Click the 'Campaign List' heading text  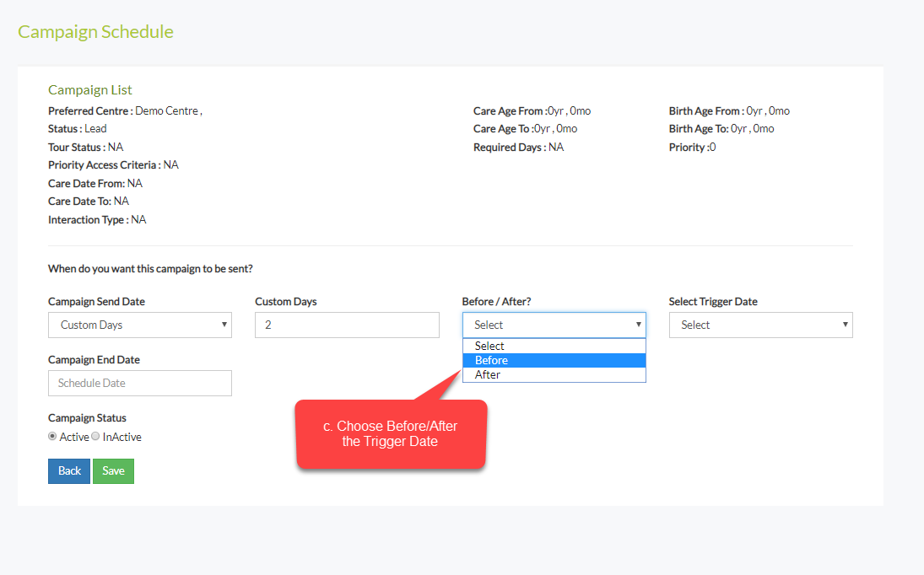coord(90,90)
